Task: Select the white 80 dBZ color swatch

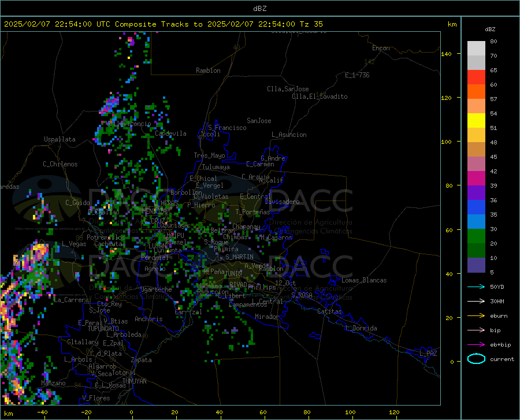Action: click(476, 49)
